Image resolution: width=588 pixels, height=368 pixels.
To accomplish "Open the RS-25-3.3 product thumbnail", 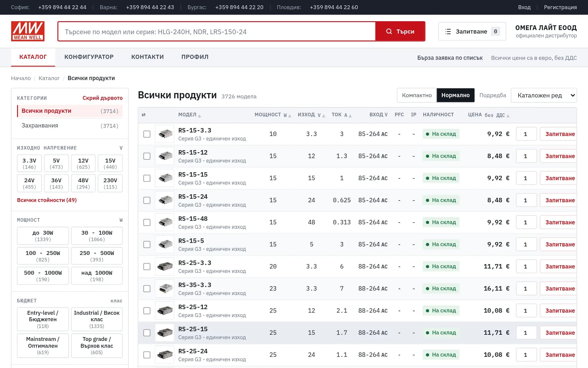I will click(165, 266).
